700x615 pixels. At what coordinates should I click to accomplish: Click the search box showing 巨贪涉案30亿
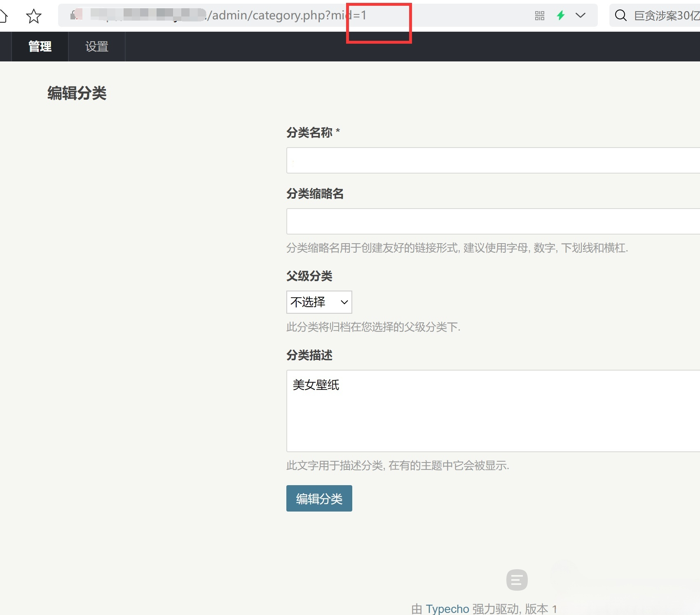(x=663, y=15)
